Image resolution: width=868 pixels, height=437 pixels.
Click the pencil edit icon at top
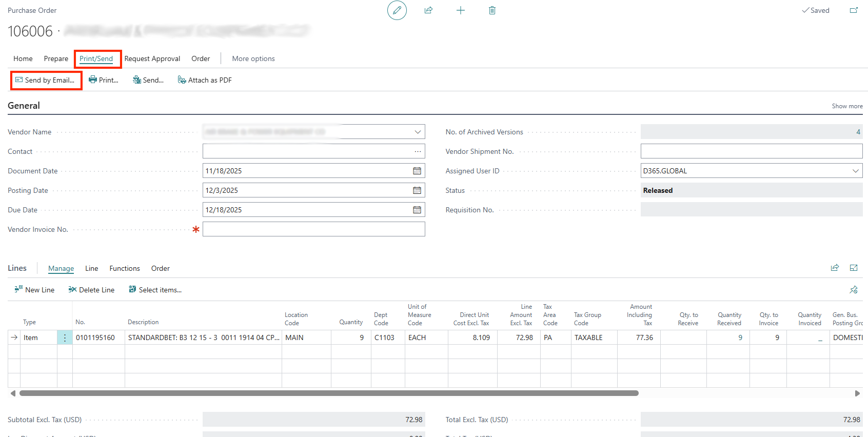(397, 10)
